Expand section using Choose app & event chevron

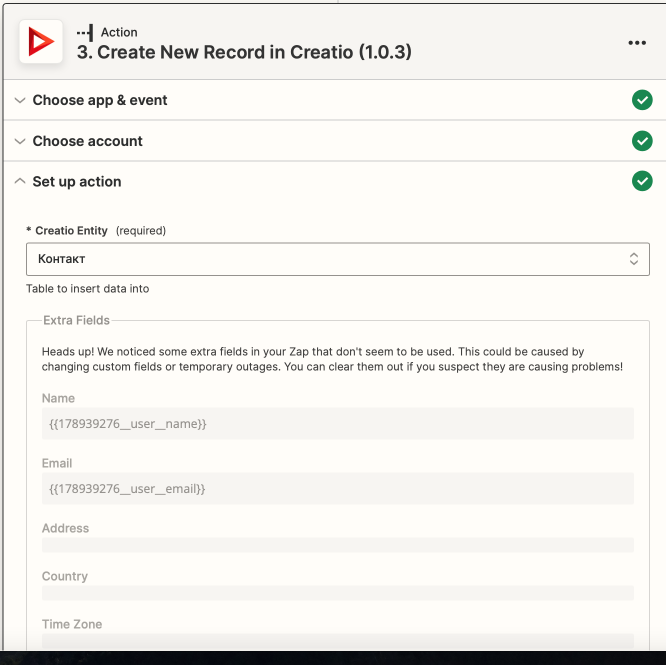(x=20, y=100)
